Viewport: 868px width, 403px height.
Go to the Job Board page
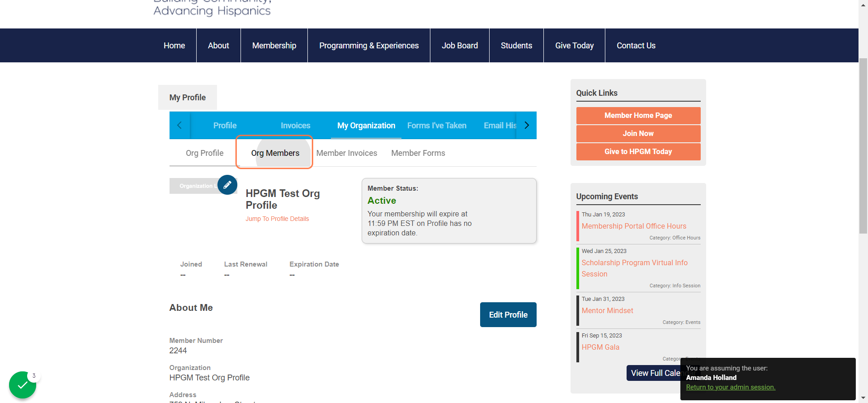(x=460, y=46)
